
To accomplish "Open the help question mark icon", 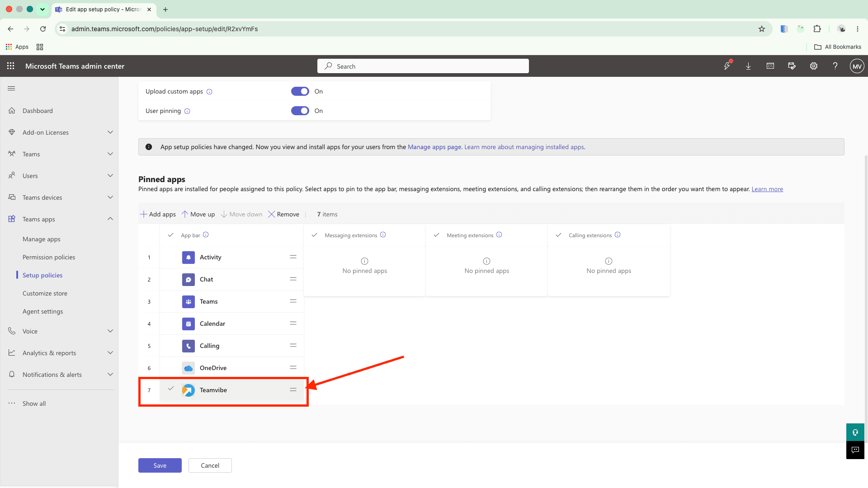I will (x=835, y=66).
